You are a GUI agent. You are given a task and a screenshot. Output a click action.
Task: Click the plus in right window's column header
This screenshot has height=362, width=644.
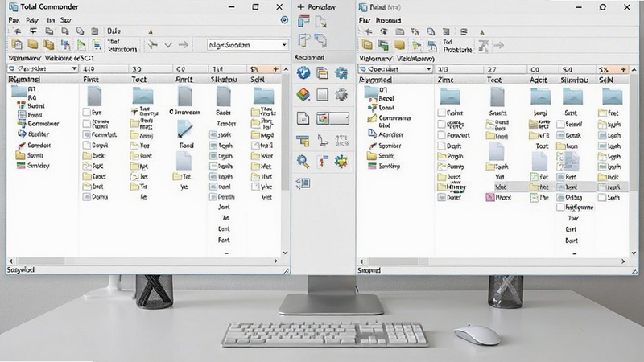point(623,69)
